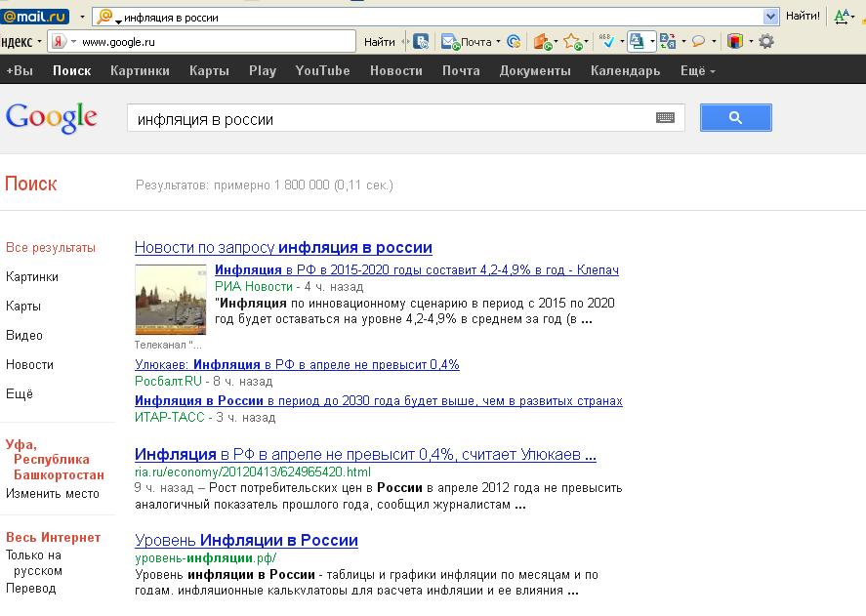The width and height of the screenshot is (866, 616).
Task: Open the Почта envelope mail icon
Action: point(449,41)
